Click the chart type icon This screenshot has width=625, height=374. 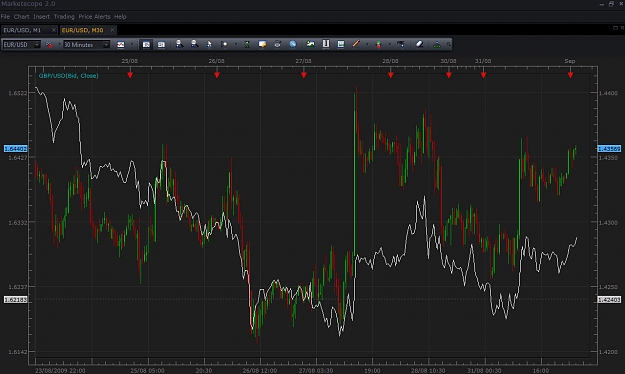121,45
